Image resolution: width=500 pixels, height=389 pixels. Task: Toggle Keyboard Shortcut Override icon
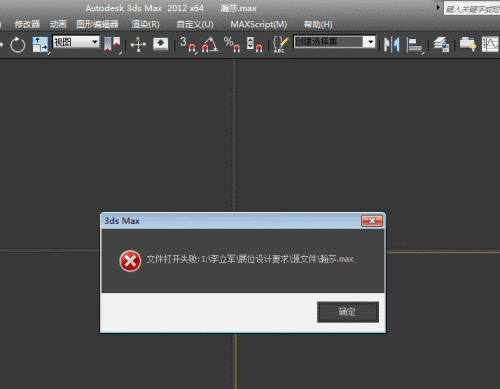coord(160,44)
